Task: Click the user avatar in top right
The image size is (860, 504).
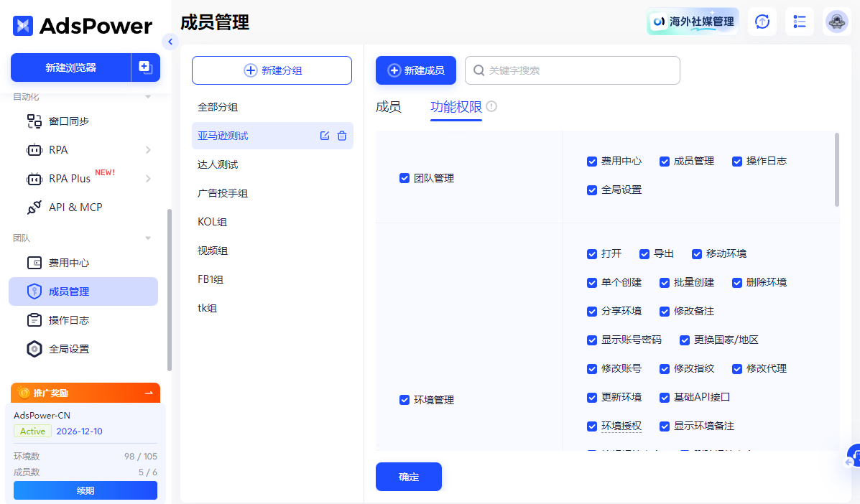Action: tap(837, 22)
